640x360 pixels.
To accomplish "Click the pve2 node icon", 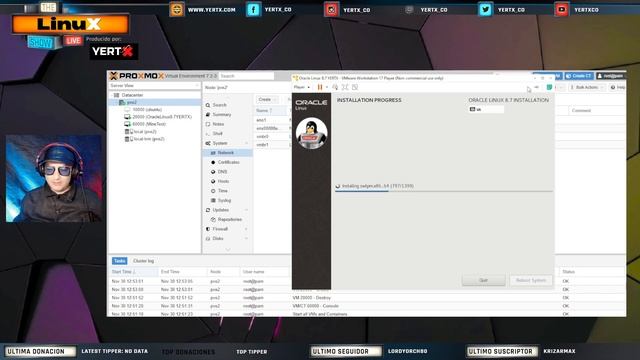I will (122, 102).
